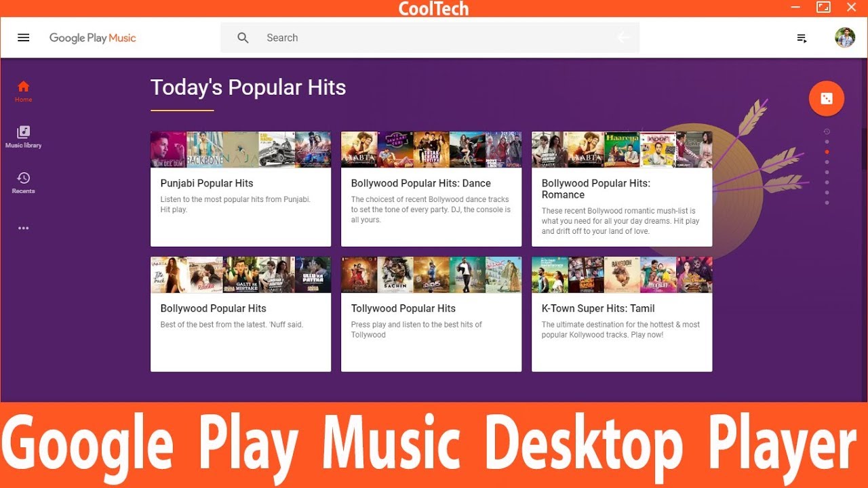Click K-Town Super Hits album art strip

pyautogui.click(x=622, y=274)
